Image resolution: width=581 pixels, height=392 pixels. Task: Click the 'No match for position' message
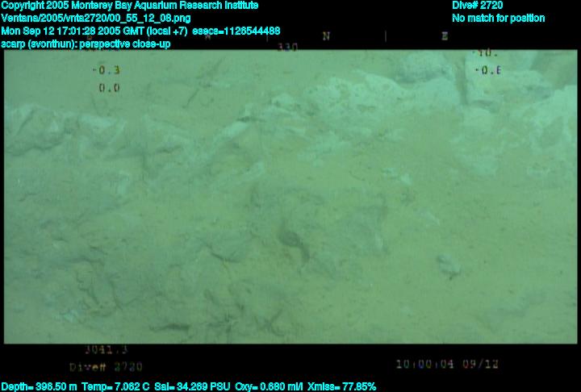499,19
